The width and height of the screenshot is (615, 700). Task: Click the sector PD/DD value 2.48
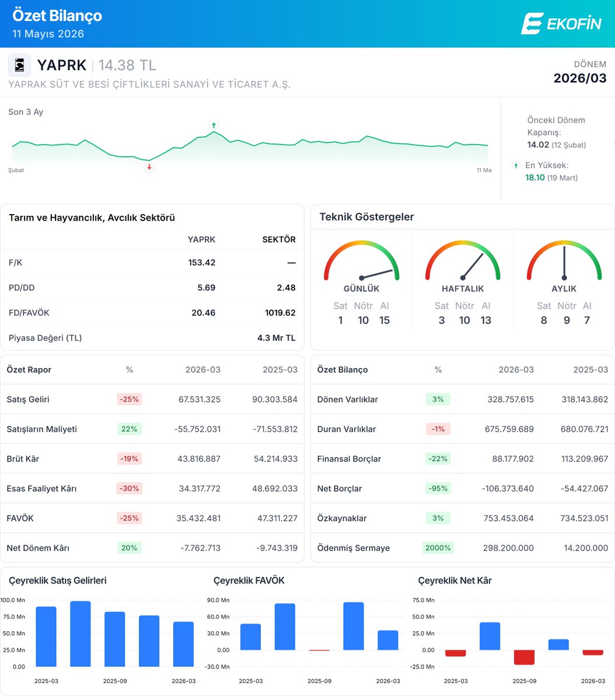coord(286,288)
